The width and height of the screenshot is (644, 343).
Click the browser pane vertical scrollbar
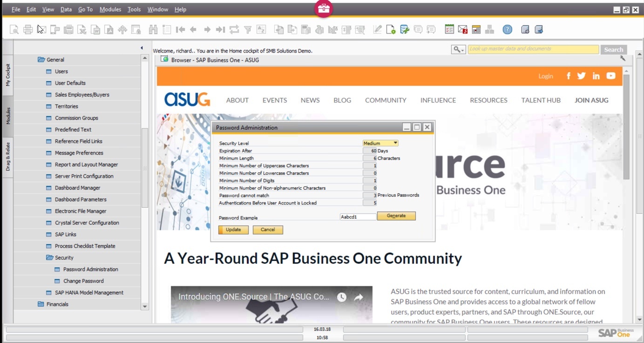(626, 127)
